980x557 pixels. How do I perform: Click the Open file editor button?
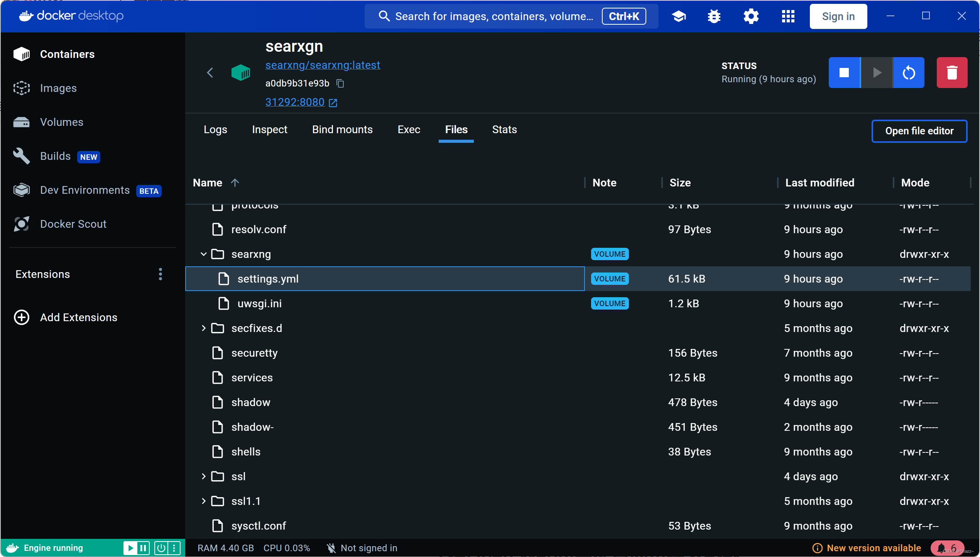(919, 131)
